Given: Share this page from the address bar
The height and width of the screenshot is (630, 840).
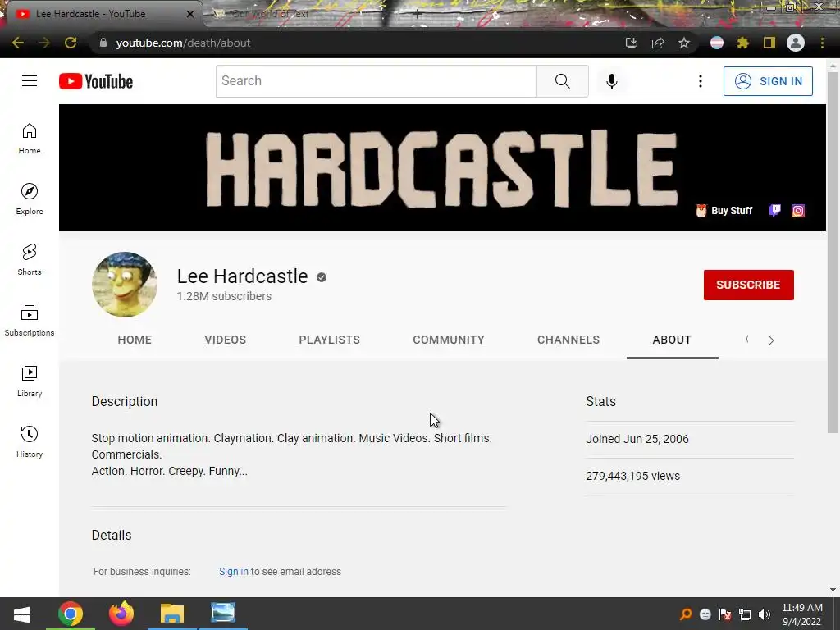Looking at the screenshot, I should tap(658, 43).
